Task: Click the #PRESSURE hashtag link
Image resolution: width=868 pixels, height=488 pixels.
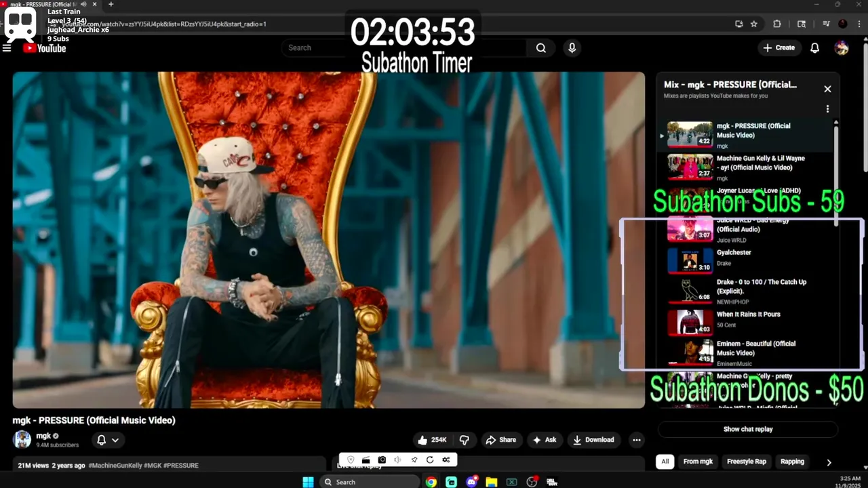Action: click(180, 466)
